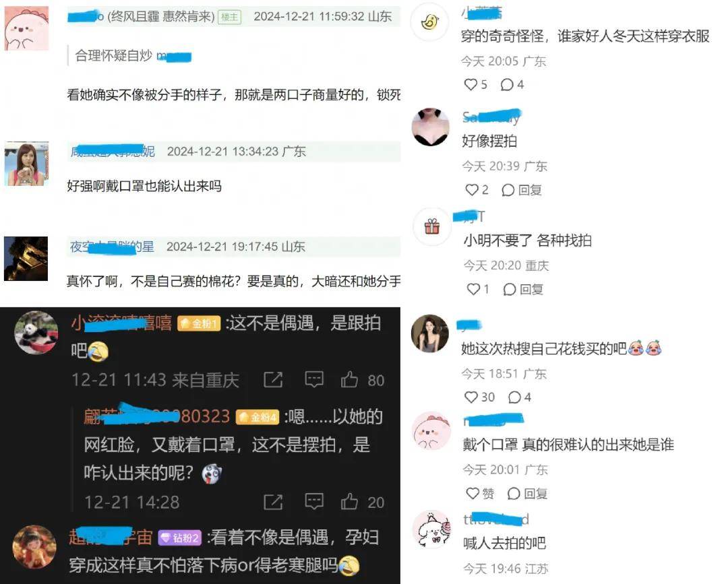Open the 4 replies on the 热搜 comment
The width and height of the screenshot is (728, 584).
(x=520, y=397)
